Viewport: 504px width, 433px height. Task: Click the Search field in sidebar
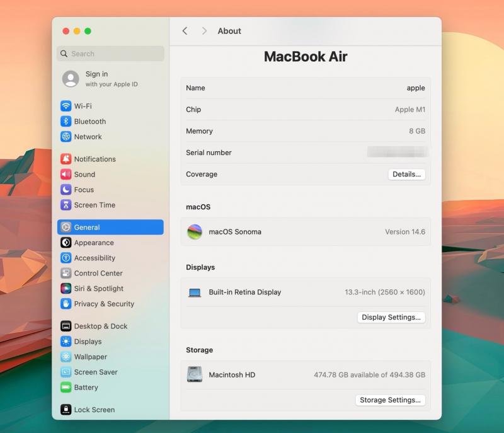(x=111, y=54)
